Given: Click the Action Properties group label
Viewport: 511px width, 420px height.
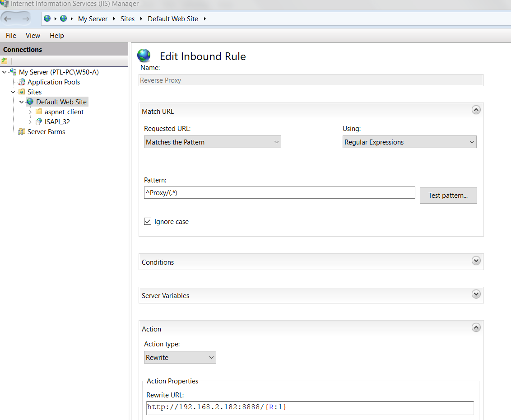Looking at the screenshot, I should (x=172, y=381).
